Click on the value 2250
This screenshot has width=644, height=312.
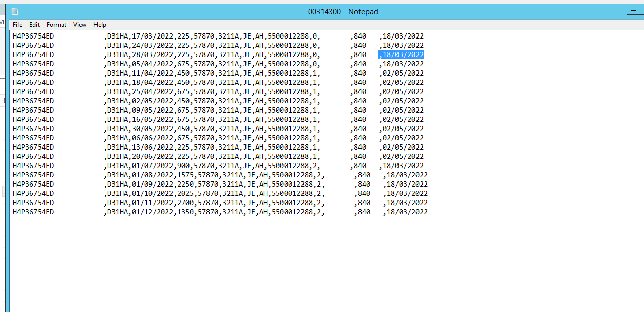pyautogui.click(x=185, y=185)
